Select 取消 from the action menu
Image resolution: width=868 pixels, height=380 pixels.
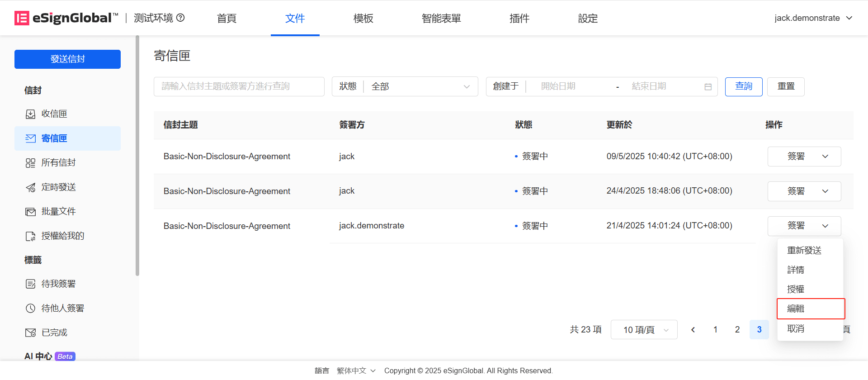tap(810, 328)
